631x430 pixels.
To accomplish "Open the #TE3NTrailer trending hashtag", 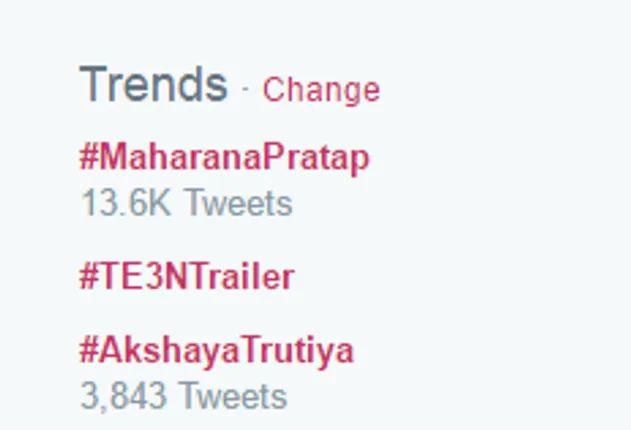I will pos(187,276).
